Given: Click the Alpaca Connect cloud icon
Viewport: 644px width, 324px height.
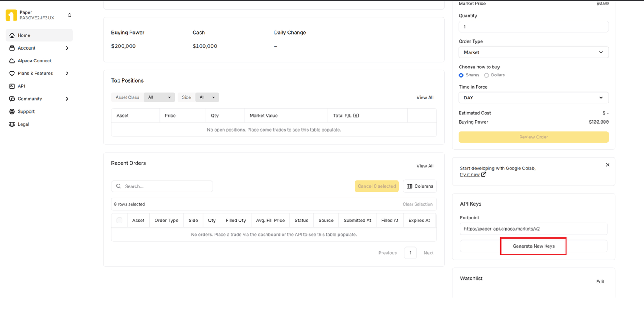Looking at the screenshot, I should click(x=12, y=61).
